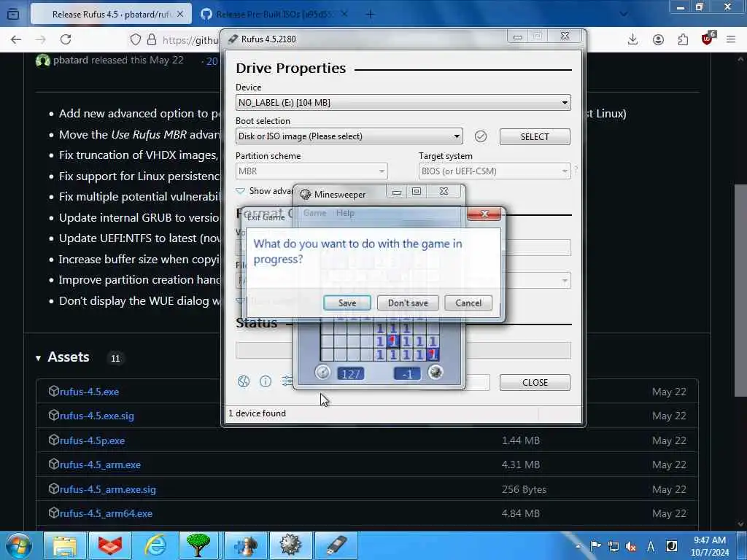The height and width of the screenshot is (560, 747).
Task: Show hidden tray icons arrow
Action: click(x=578, y=546)
